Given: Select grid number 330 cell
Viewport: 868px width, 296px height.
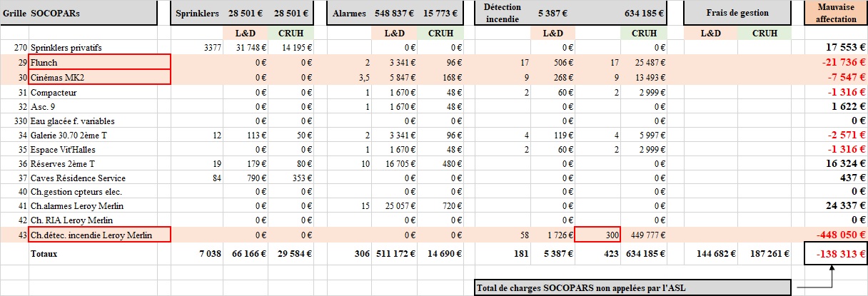Looking at the screenshot, I should 14,122.
